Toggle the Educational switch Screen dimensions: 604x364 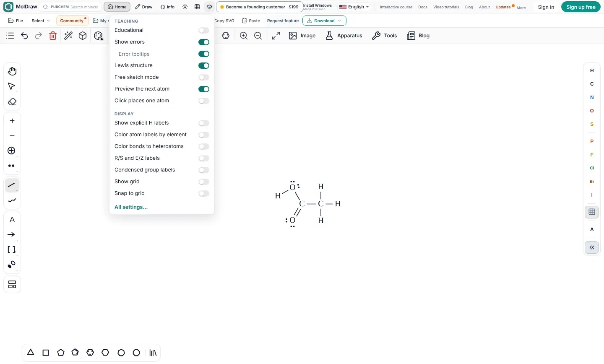204,30
